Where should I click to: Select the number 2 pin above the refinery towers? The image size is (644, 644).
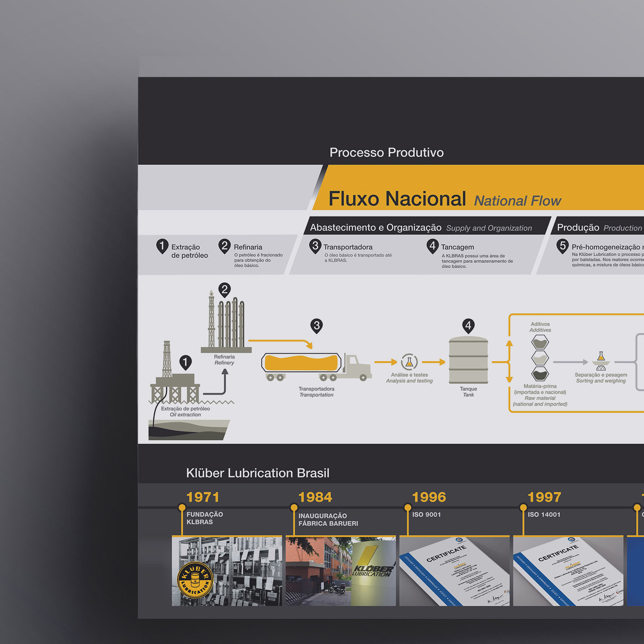(224, 290)
